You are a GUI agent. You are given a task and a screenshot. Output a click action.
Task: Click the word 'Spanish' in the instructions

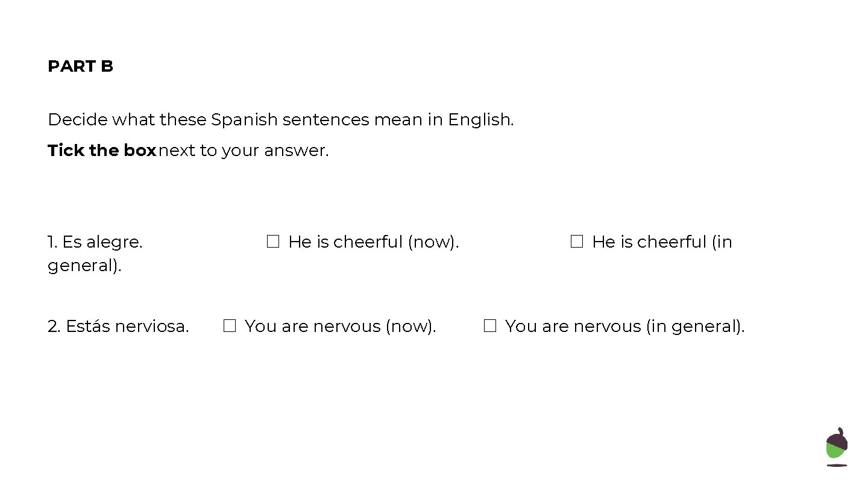point(244,120)
